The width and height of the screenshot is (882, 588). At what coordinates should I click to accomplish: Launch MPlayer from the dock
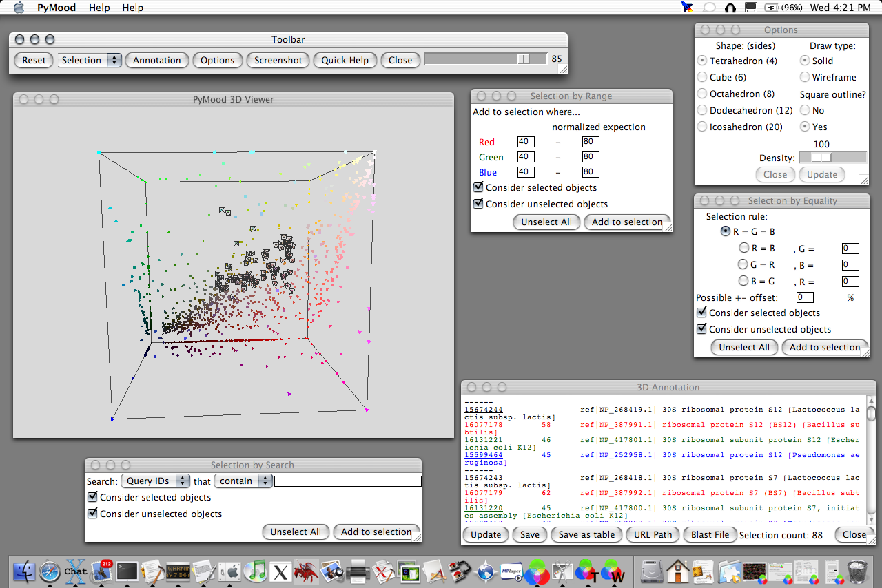(x=511, y=571)
